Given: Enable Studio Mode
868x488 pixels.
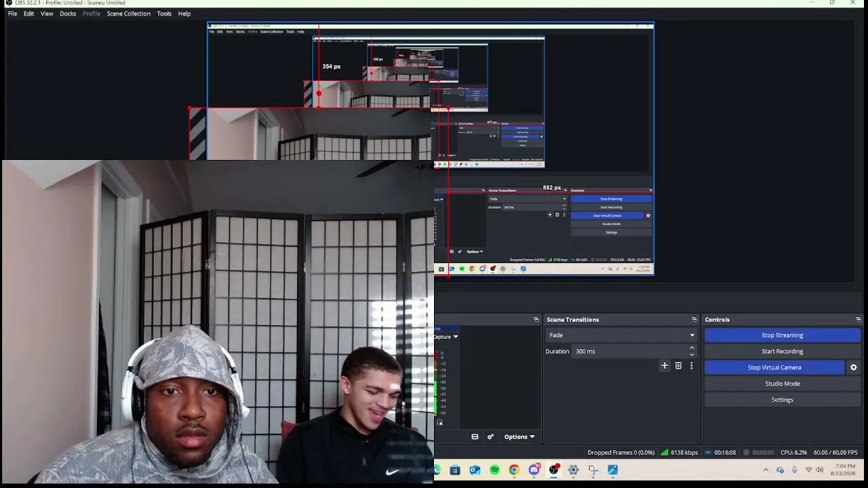Looking at the screenshot, I should point(782,384).
